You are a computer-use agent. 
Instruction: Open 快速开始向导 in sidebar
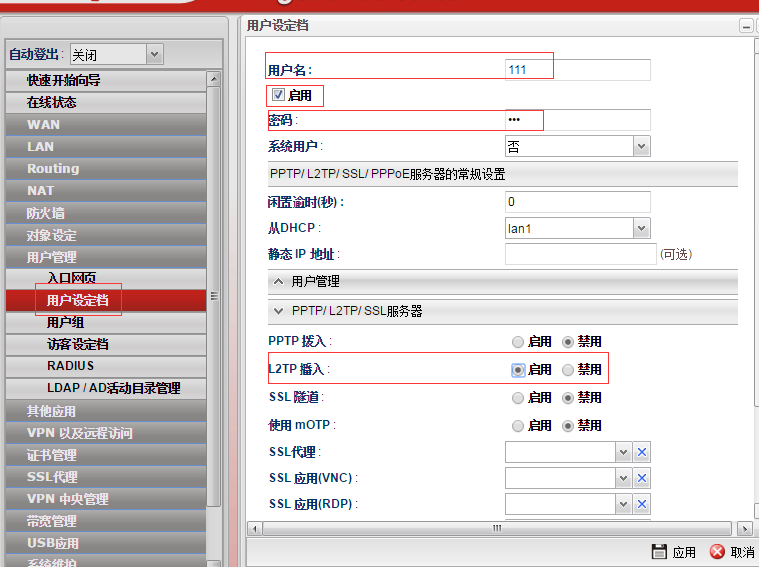pyautogui.click(x=106, y=80)
